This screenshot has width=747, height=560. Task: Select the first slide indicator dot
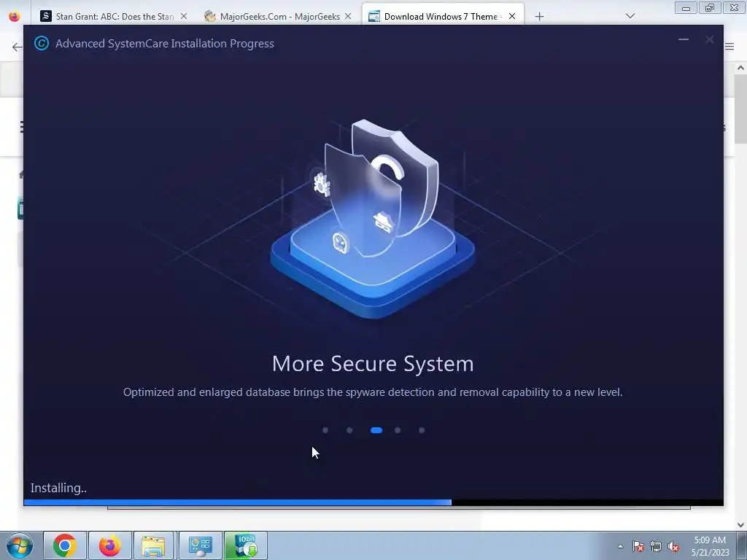coord(325,430)
